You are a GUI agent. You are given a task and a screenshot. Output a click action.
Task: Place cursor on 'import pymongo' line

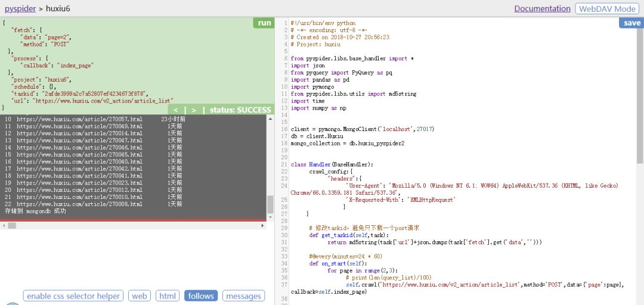click(312, 86)
